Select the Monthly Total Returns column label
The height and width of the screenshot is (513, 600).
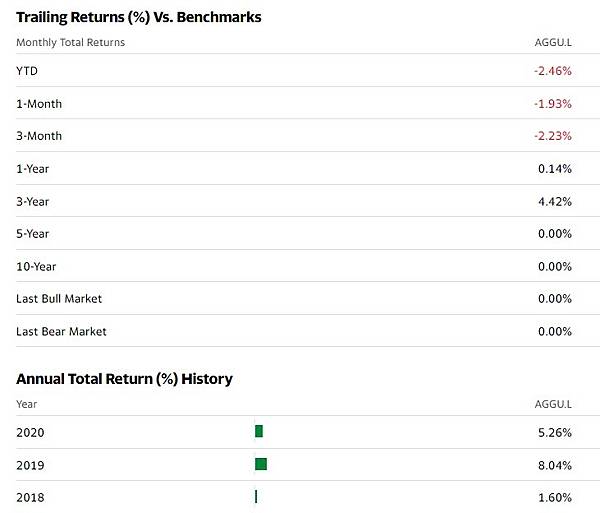(70, 43)
